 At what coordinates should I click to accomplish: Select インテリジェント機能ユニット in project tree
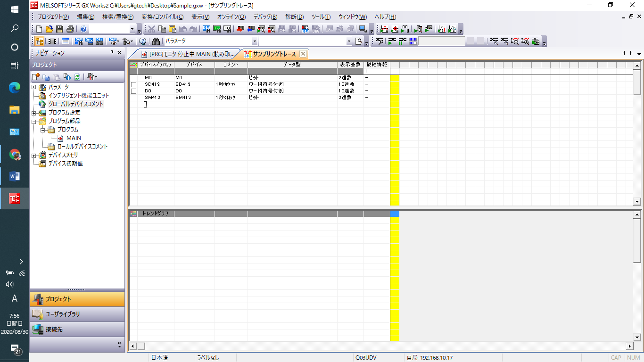pyautogui.click(x=79, y=96)
